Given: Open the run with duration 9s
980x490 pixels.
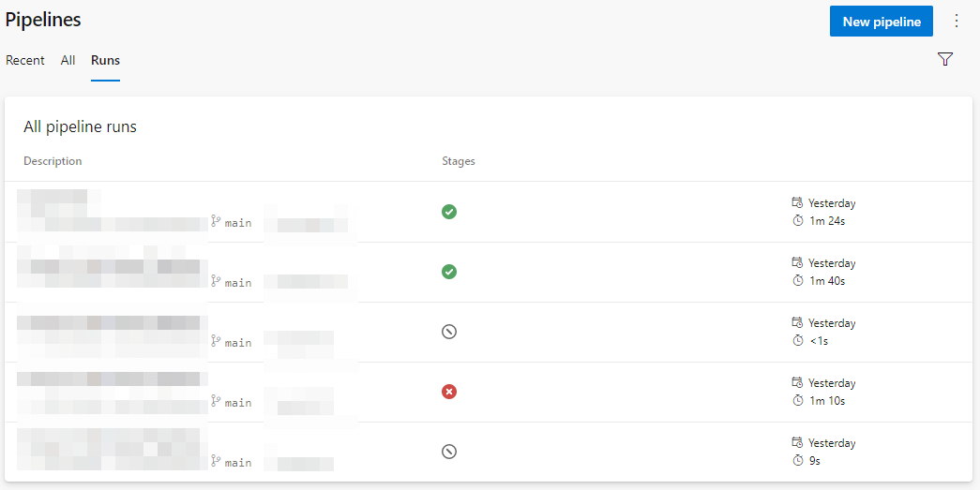Looking at the screenshot, I should click(x=814, y=461).
